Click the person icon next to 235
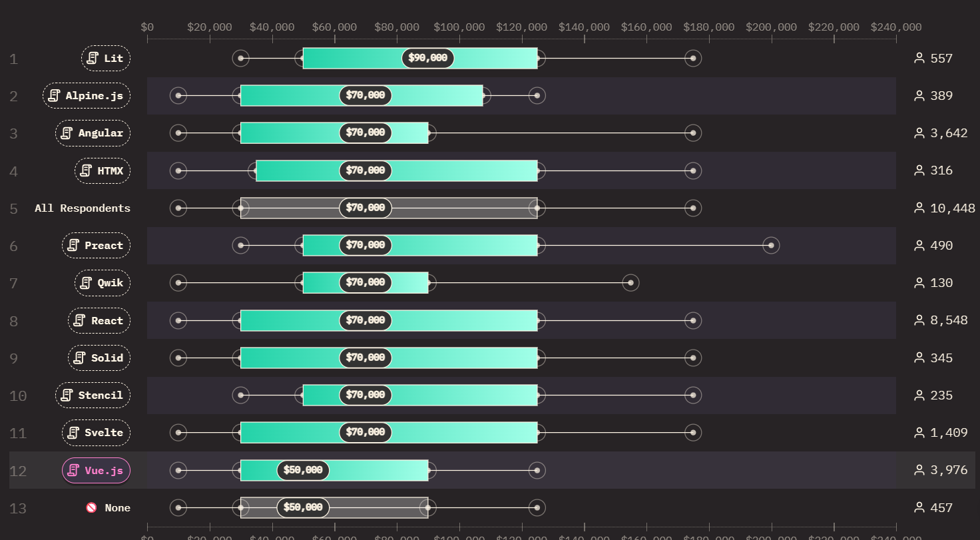This screenshot has height=540, width=980. pyautogui.click(x=919, y=395)
